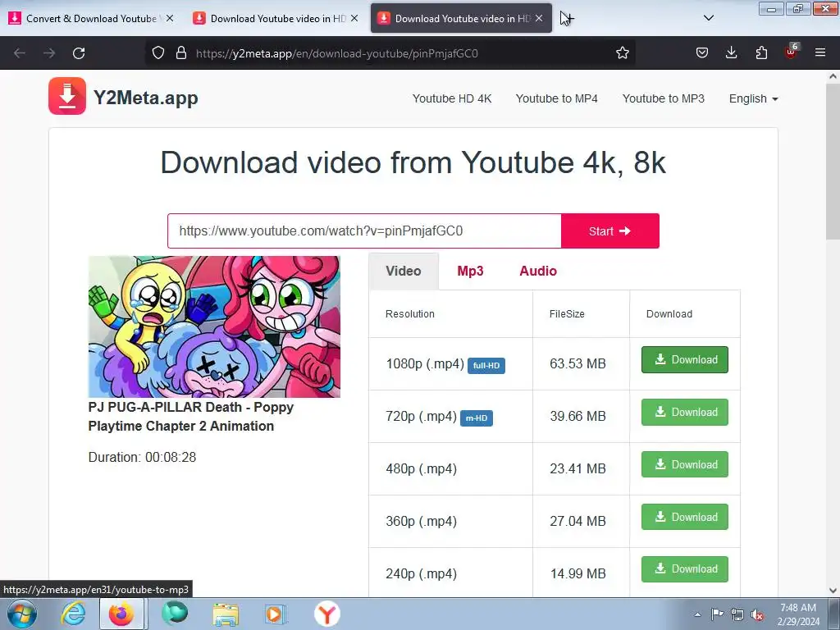Open the Windows Start button

tap(22, 614)
